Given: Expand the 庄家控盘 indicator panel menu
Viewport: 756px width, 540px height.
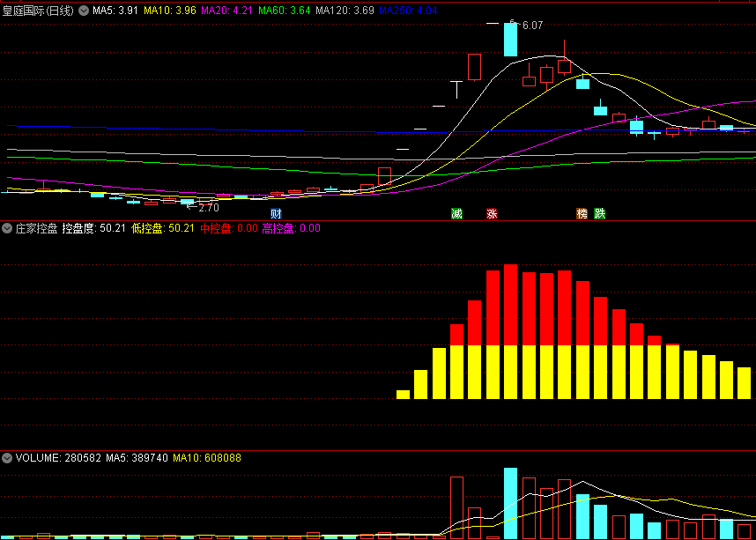Looking at the screenshot, I should 7,228.
